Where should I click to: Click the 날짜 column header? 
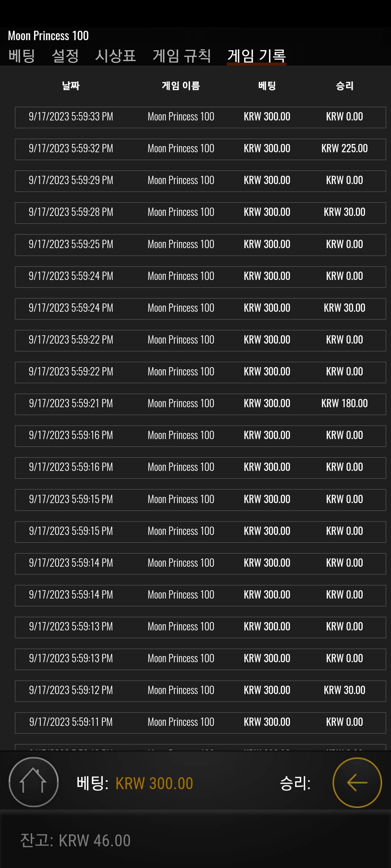(x=71, y=86)
